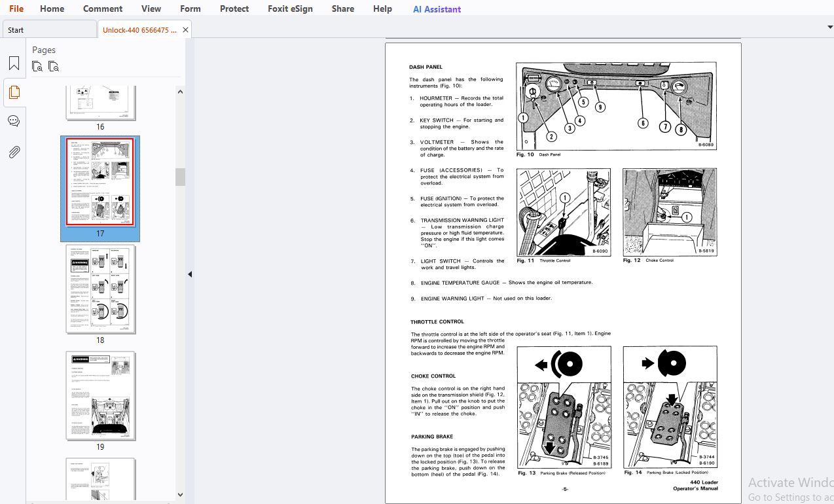Click the Fig. 11 Throttle Control caption

[544, 261]
